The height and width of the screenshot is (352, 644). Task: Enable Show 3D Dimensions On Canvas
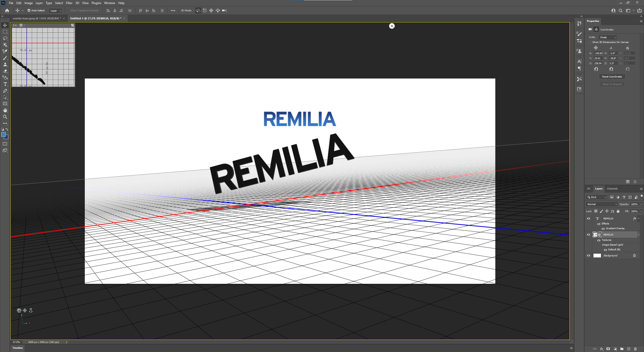[x=590, y=42]
